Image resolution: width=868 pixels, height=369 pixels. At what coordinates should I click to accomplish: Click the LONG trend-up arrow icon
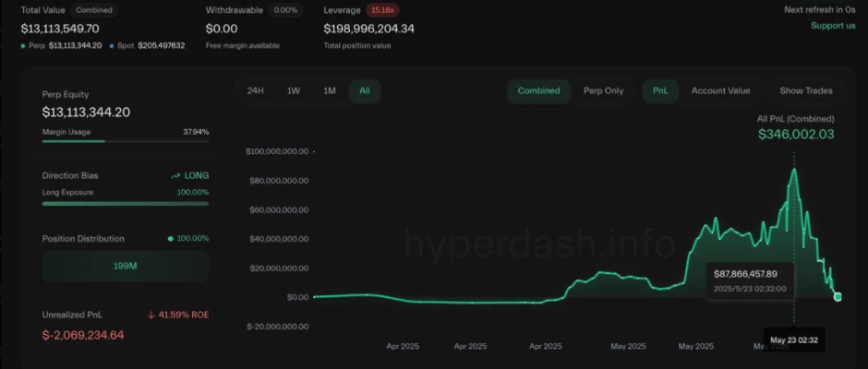tap(175, 175)
